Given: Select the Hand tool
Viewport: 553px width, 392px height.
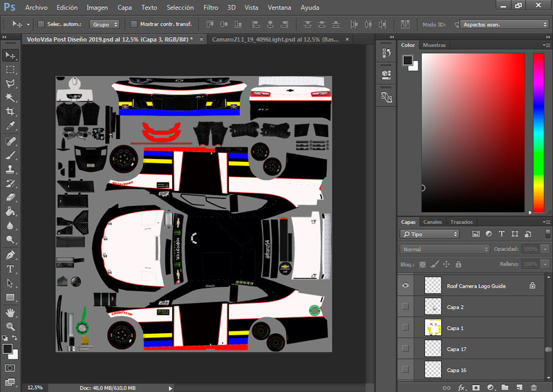Looking at the screenshot, I should 10,312.
